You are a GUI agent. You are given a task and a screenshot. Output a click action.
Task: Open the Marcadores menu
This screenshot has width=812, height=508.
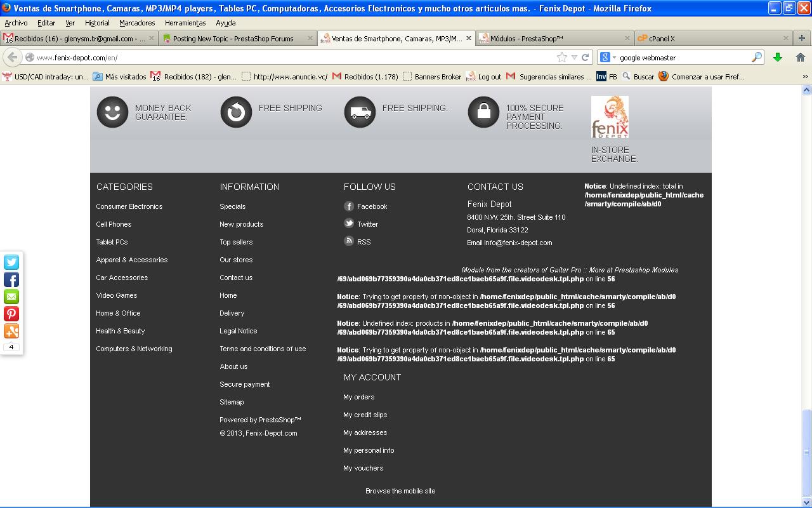[137, 23]
